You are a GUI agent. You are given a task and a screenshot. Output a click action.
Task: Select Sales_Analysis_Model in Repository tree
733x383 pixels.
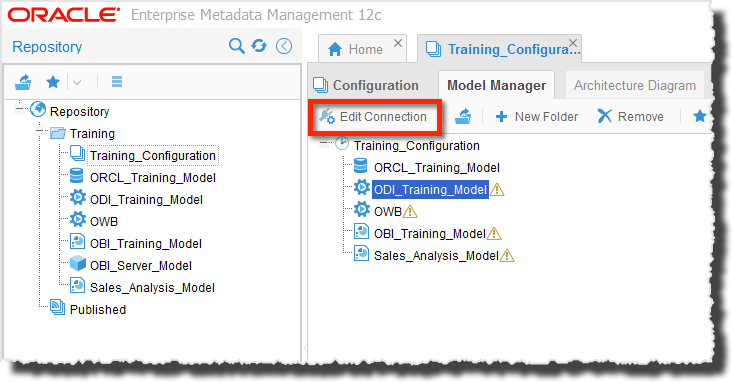(152, 288)
